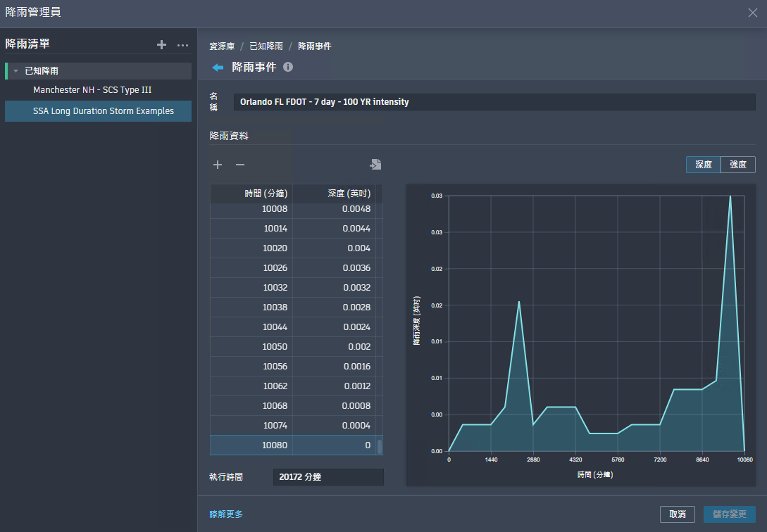Go to the 已知降雨 breadcrumb

266,46
